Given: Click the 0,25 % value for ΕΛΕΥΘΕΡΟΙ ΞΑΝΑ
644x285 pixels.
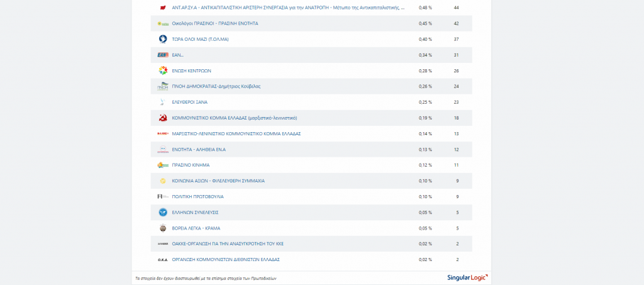Looking at the screenshot, I should [425, 103].
